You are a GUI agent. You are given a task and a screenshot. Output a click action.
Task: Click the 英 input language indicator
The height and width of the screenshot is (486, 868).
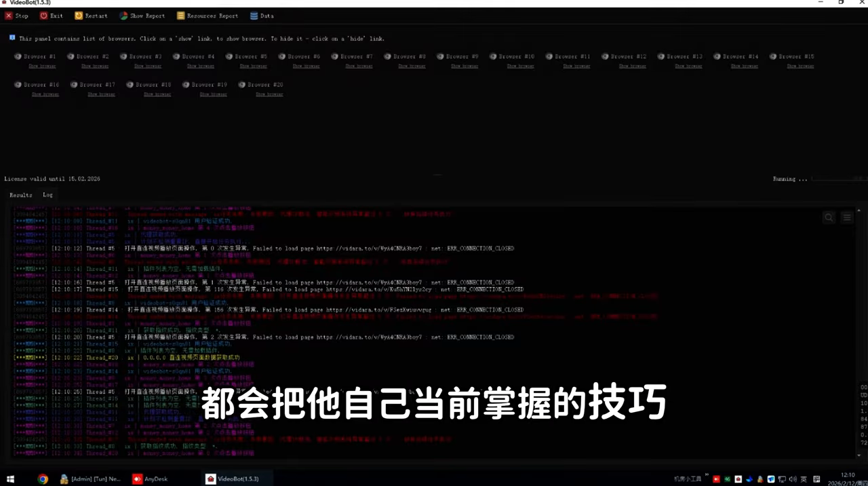click(x=804, y=479)
